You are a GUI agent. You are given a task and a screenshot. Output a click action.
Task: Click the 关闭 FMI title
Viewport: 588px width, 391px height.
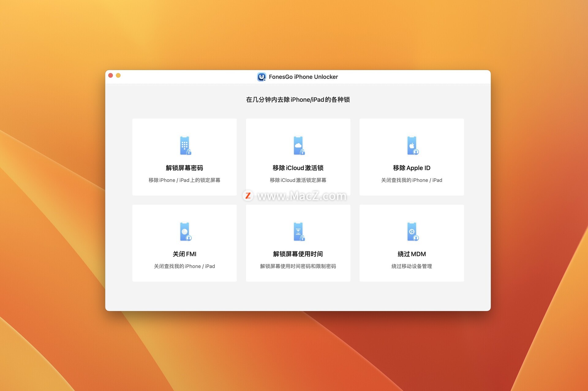tap(184, 254)
